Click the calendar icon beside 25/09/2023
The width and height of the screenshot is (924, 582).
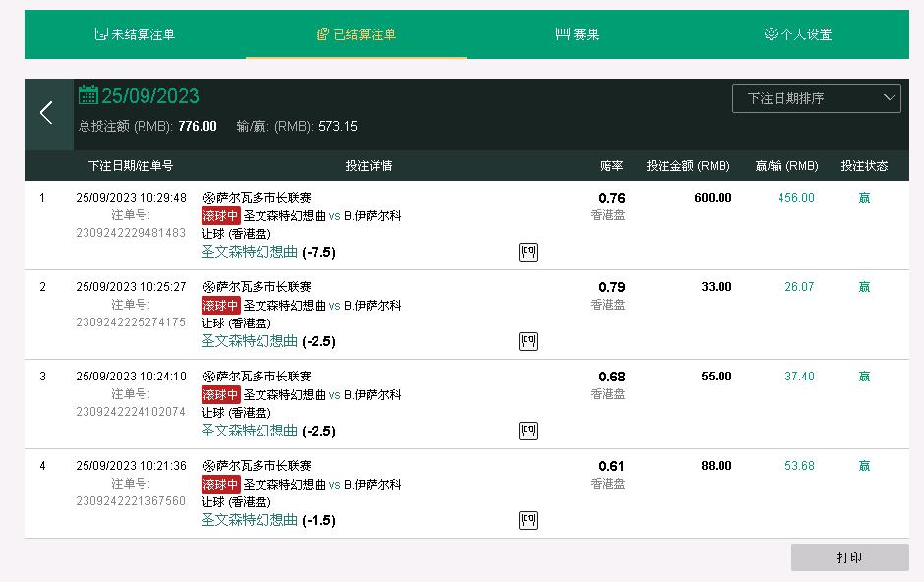point(87,95)
